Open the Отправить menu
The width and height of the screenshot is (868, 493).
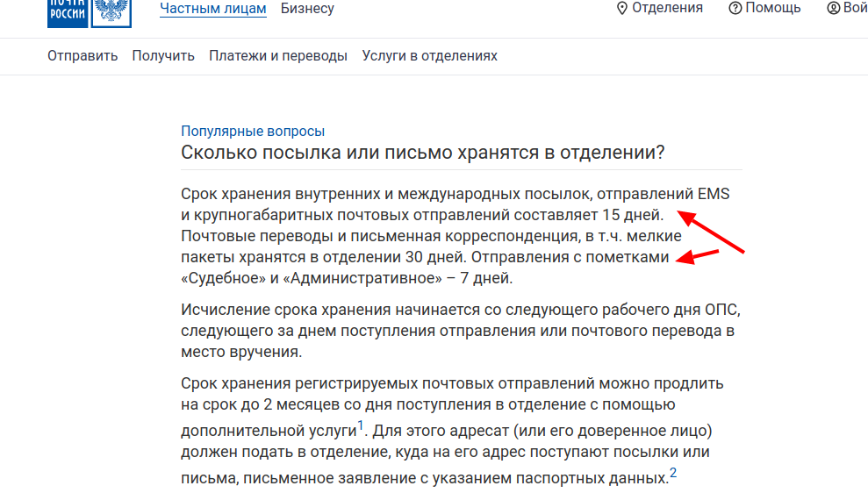[82, 56]
